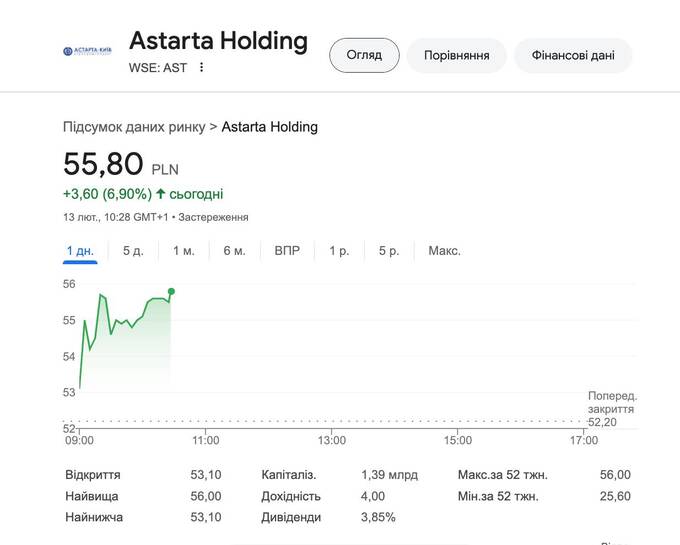Display the 1 р. chart range
Image resolution: width=680 pixels, height=545 pixels.
pos(339,250)
